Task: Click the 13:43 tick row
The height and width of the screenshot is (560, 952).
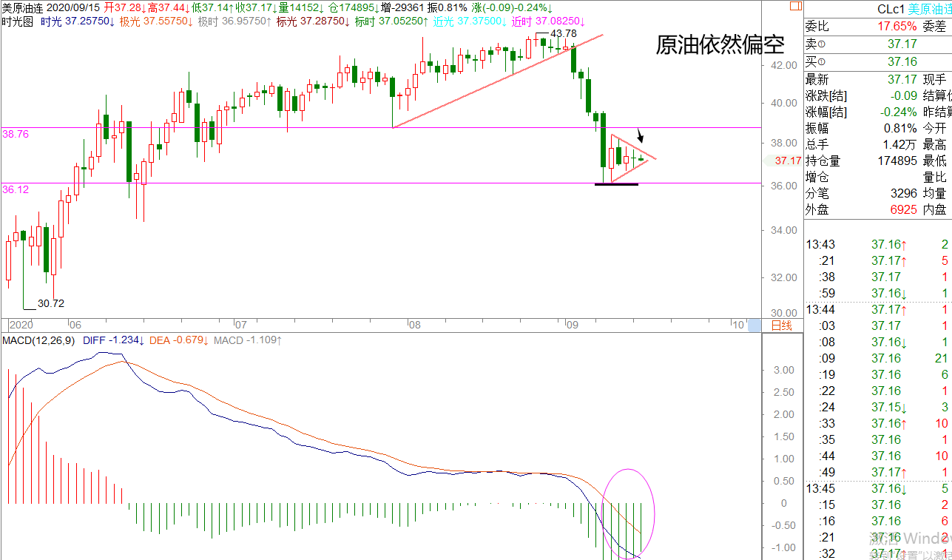Action: click(878, 245)
